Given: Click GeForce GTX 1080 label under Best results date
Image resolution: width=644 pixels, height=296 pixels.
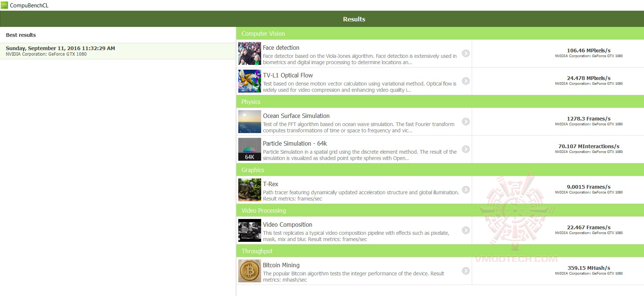Looking at the screenshot, I should click(46, 54).
